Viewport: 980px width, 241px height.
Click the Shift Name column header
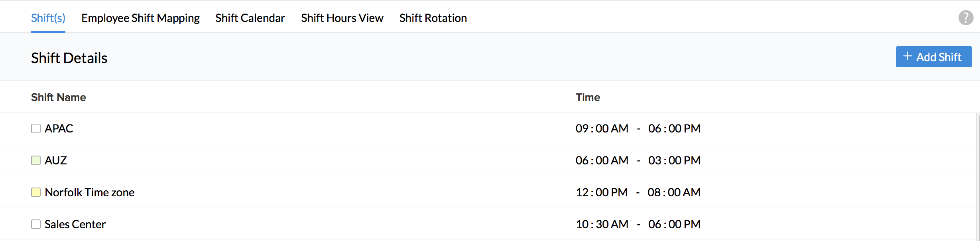point(59,97)
